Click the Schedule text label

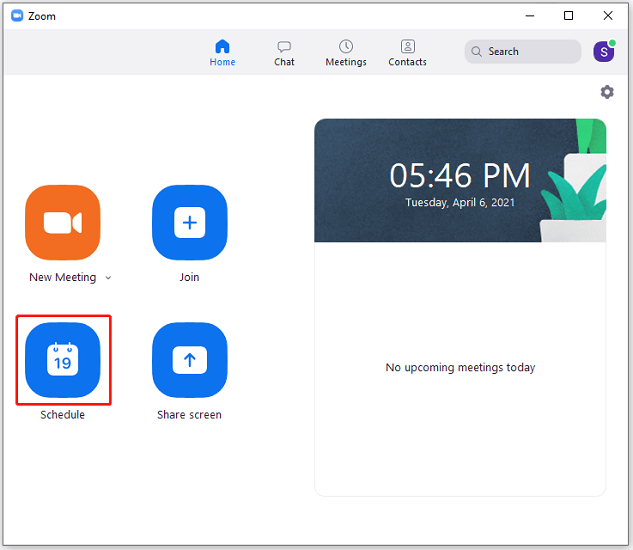[x=63, y=415]
